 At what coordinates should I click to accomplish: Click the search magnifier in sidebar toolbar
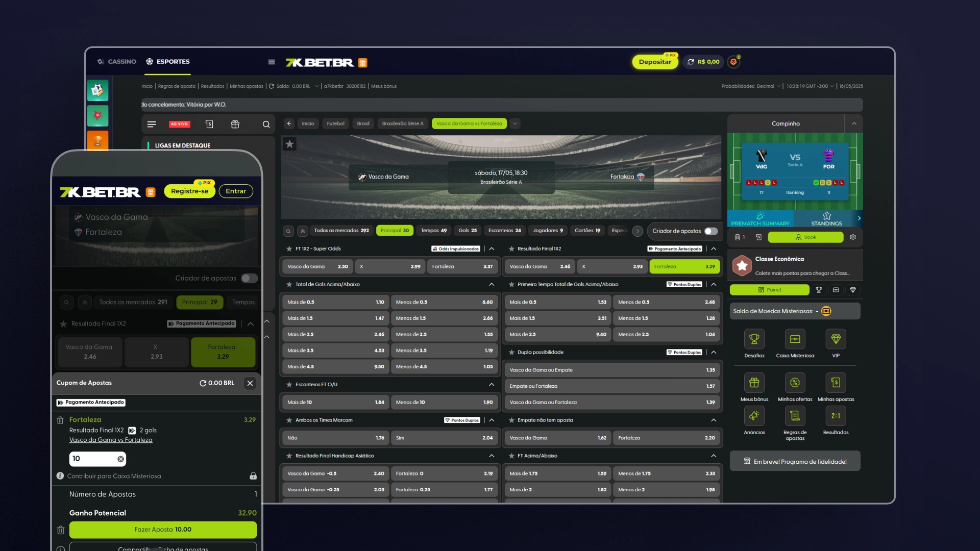(x=266, y=124)
